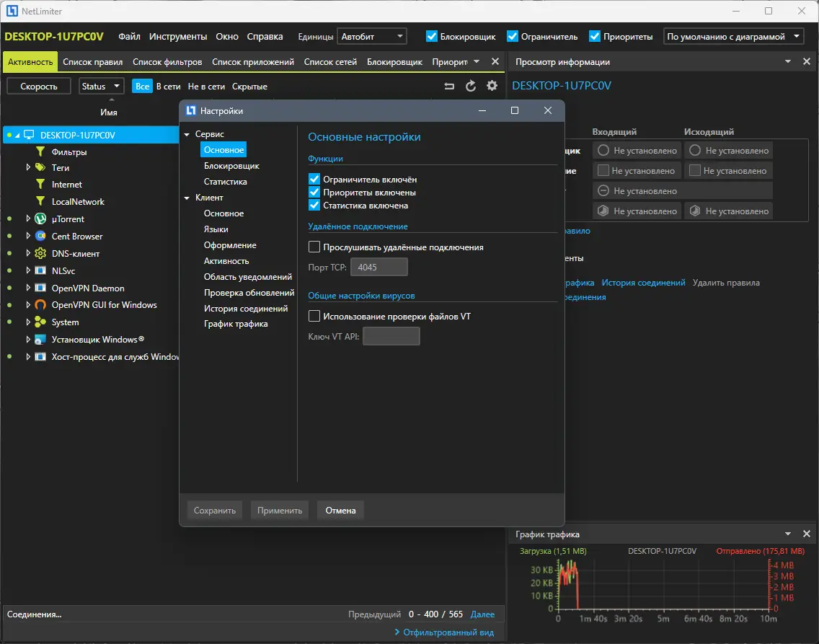Click the OpenVPN GUI for Windows icon
819x644 pixels.
click(x=40, y=305)
